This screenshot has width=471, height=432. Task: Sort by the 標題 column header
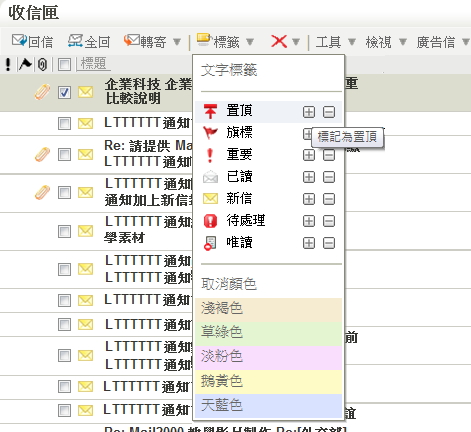point(93,63)
